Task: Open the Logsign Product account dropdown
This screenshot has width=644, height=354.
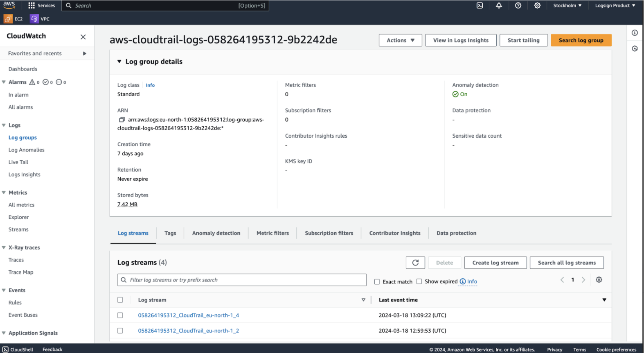Action: [615, 6]
